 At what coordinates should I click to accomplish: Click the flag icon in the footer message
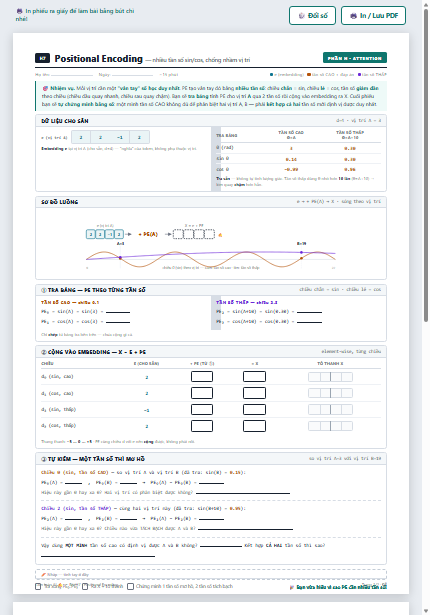[292, 587]
